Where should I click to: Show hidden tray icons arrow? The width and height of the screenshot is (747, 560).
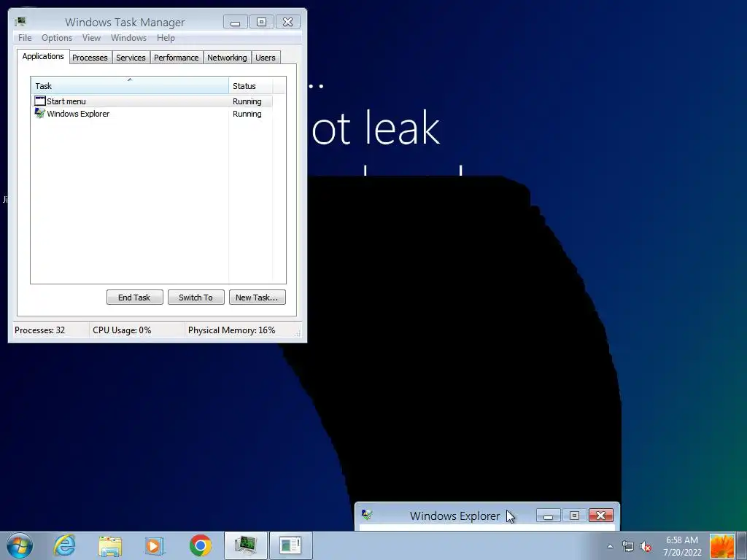click(x=610, y=546)
